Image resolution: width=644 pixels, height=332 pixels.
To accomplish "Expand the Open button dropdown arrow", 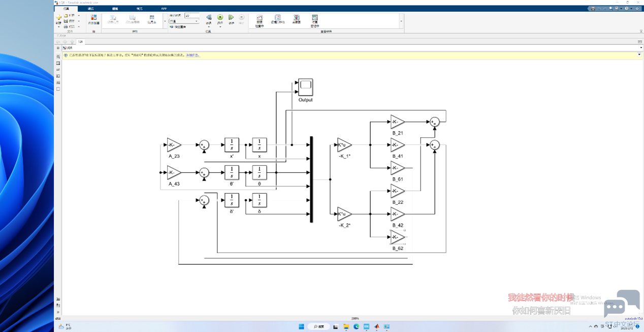I will 79,16.
